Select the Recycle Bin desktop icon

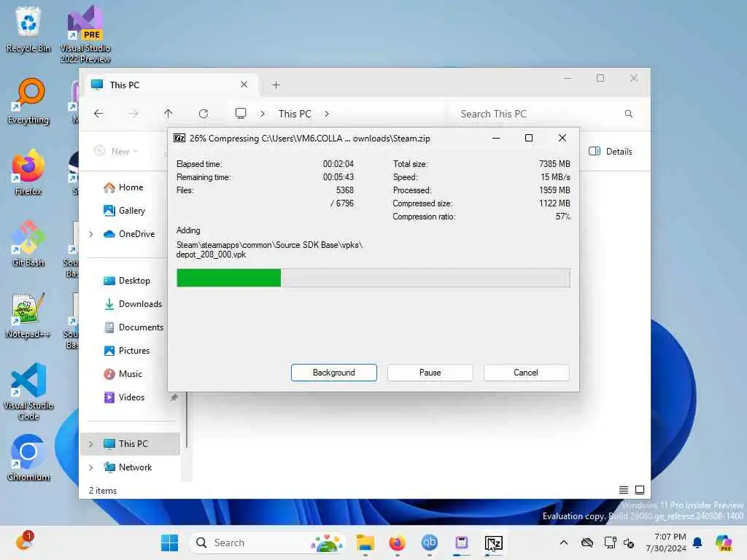tap(28, 28)
